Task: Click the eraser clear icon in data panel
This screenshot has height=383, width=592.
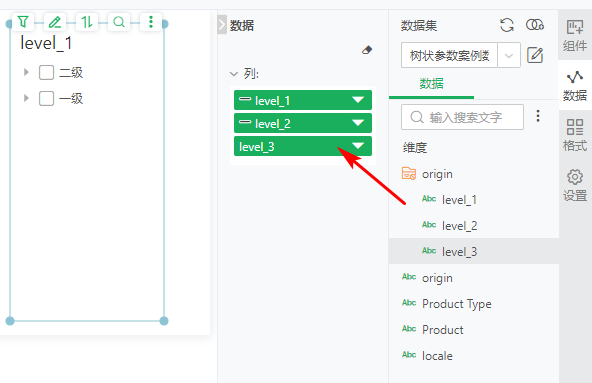Action: (367, 50)
